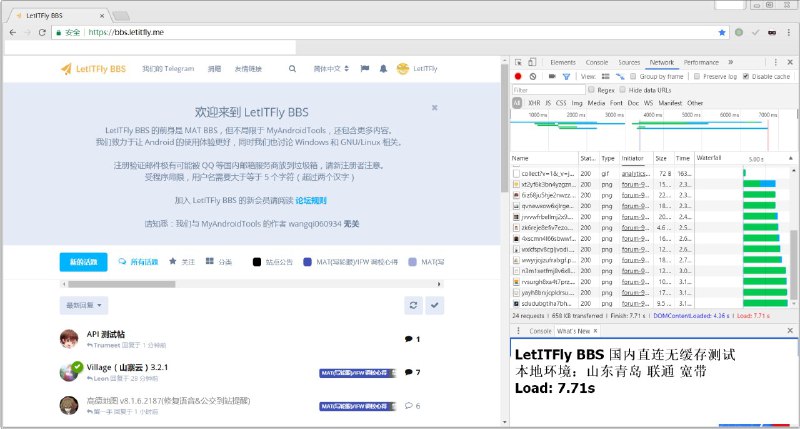Screen dimensions: 800x429
Task: Click the black 站点公告 tag swatch
Action: point(257,262)
